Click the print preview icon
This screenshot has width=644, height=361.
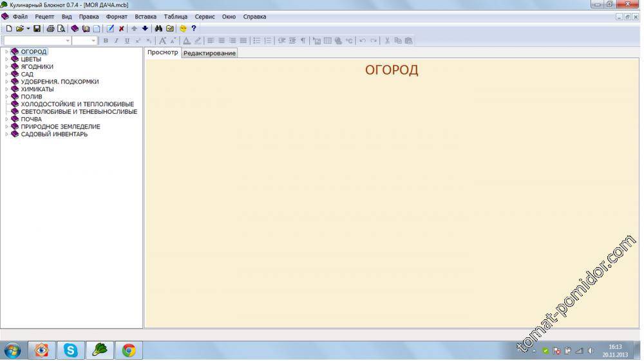click(x=61, y=28)
